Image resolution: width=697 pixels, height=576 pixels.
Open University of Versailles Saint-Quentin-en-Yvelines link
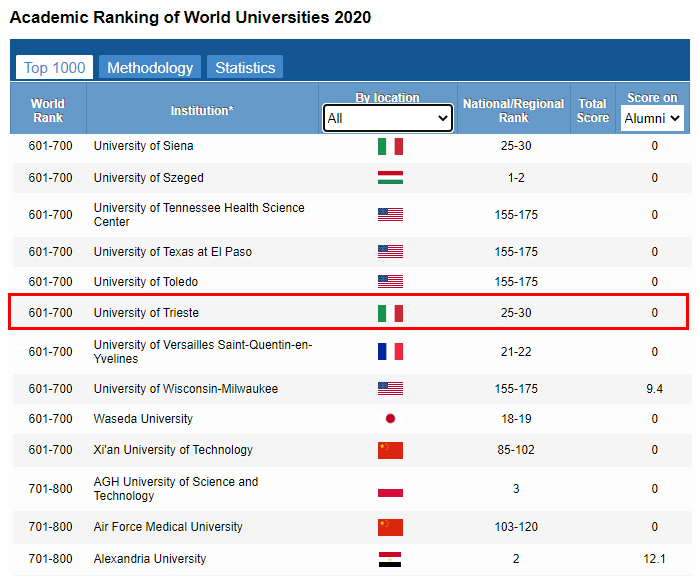coord(203,352)
